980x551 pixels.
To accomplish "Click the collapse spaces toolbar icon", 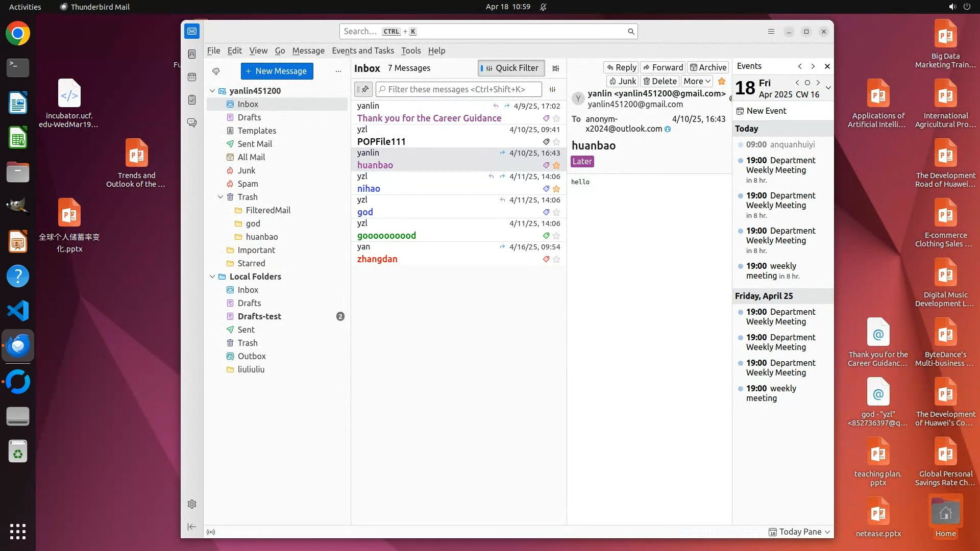I will [192, 527].
